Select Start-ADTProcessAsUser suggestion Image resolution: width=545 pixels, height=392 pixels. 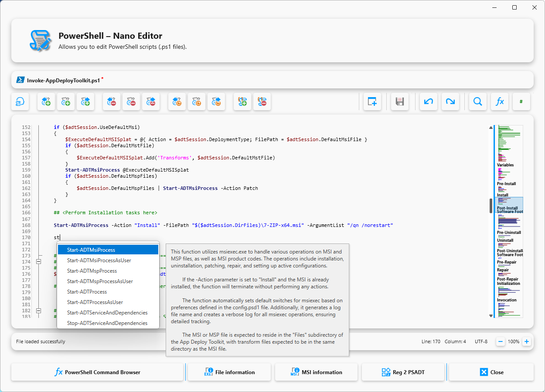click(108, 302)
